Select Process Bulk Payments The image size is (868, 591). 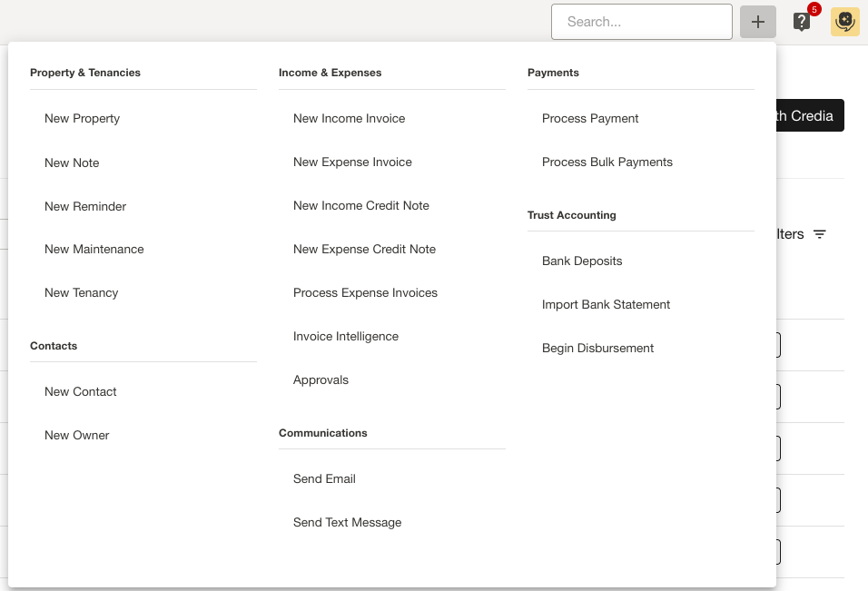[607, 163]
